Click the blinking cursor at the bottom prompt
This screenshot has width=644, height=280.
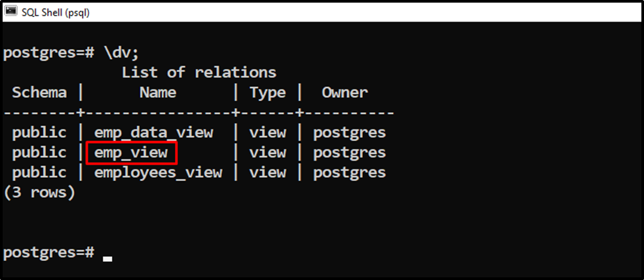[108, 258]
